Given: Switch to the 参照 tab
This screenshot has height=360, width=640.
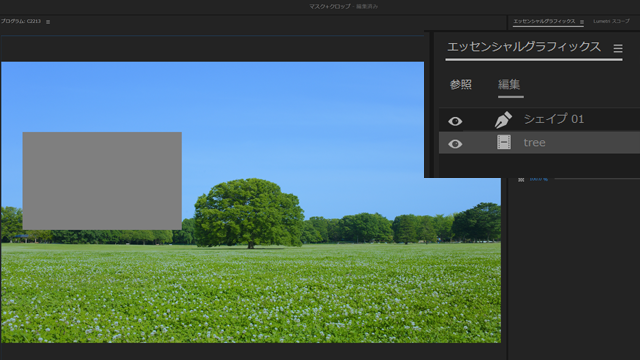Looking at the screenshot, I should click(x=460, y=84).
